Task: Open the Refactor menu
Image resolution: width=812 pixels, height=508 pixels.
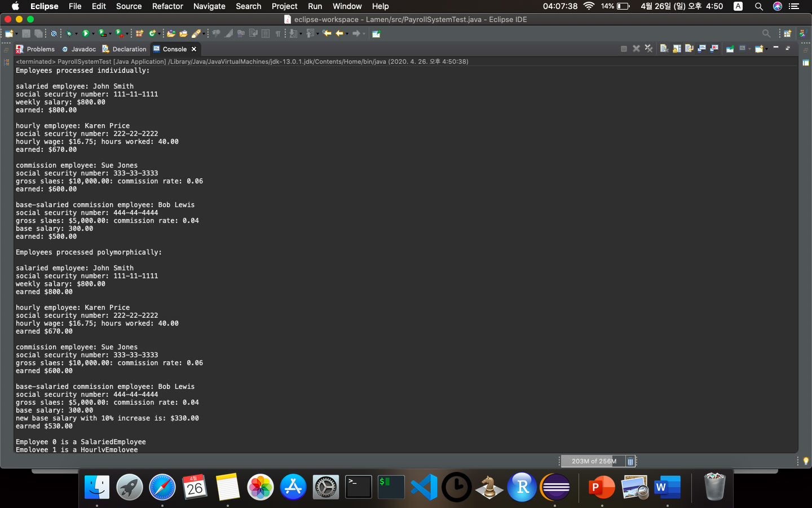Action: pyautogui.click(x=167, y=6)
